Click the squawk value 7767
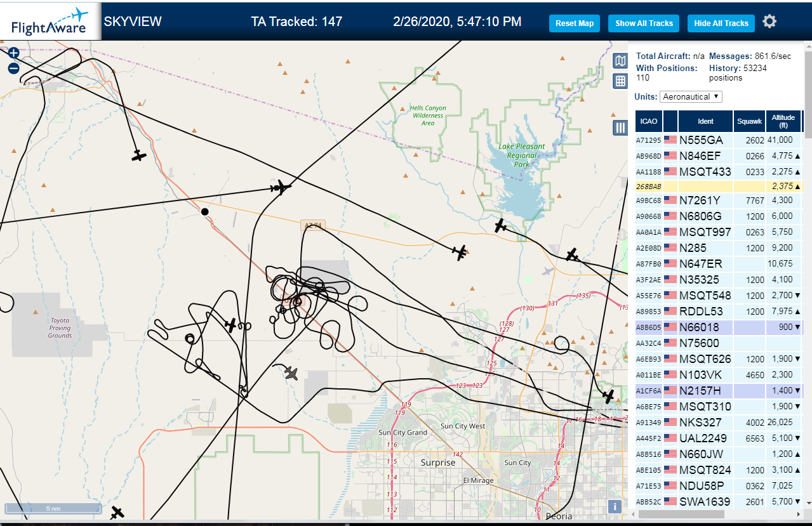 [755, 200]
